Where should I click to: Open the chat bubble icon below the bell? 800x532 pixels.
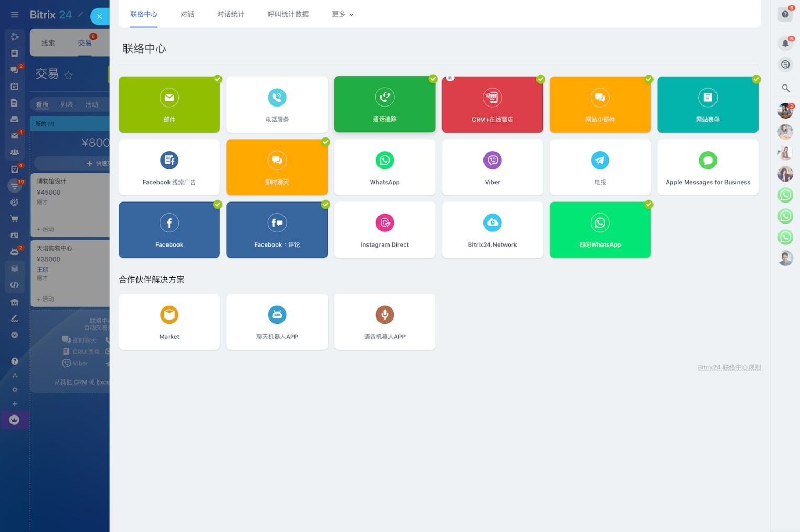tap(785, 65)
